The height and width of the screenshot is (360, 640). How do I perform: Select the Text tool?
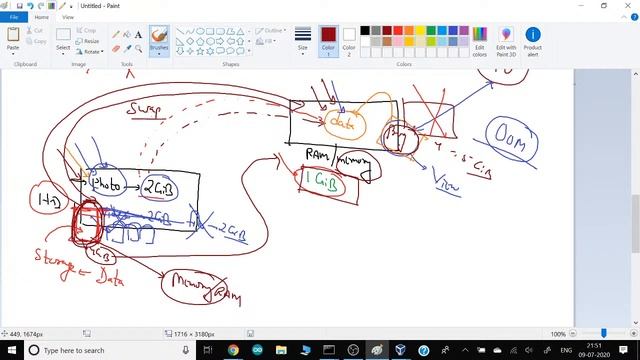pos(138,35)
